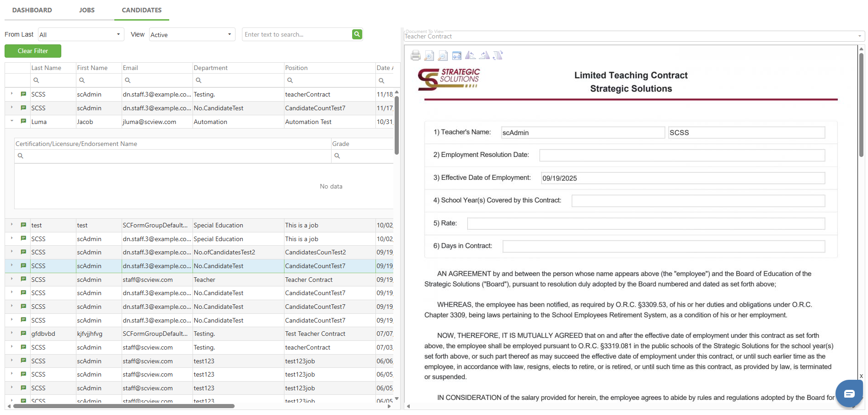Select the jluma@scview.com email cell
The width and height of the screenshot is (868, 415).
coord(157,122)
